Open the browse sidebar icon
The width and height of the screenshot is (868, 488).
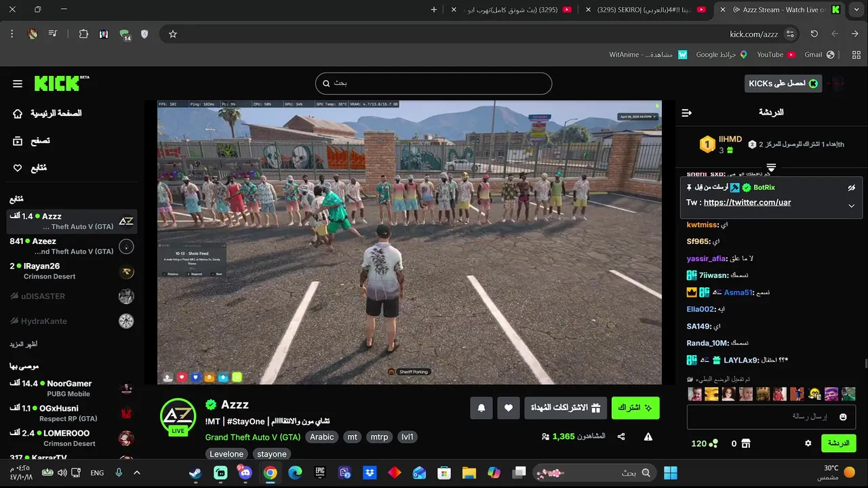pos(18,141)
